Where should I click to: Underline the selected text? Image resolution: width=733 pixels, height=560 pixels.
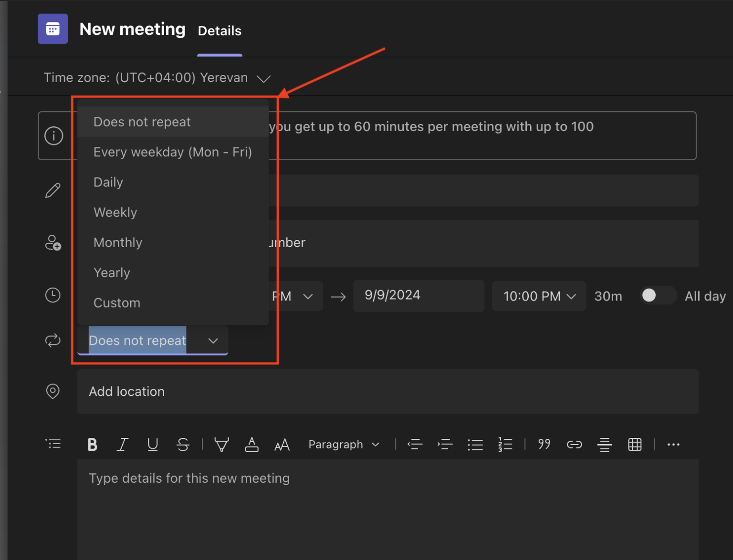tap(153, 444)
